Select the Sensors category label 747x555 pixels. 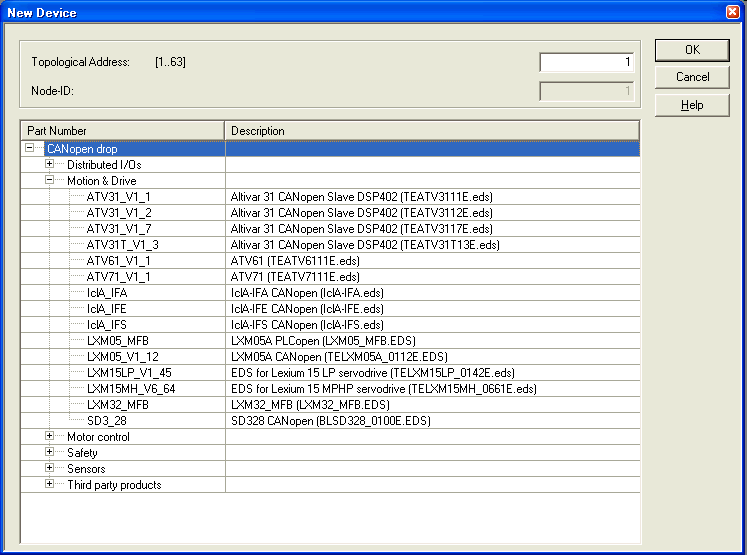click(86, 469)
